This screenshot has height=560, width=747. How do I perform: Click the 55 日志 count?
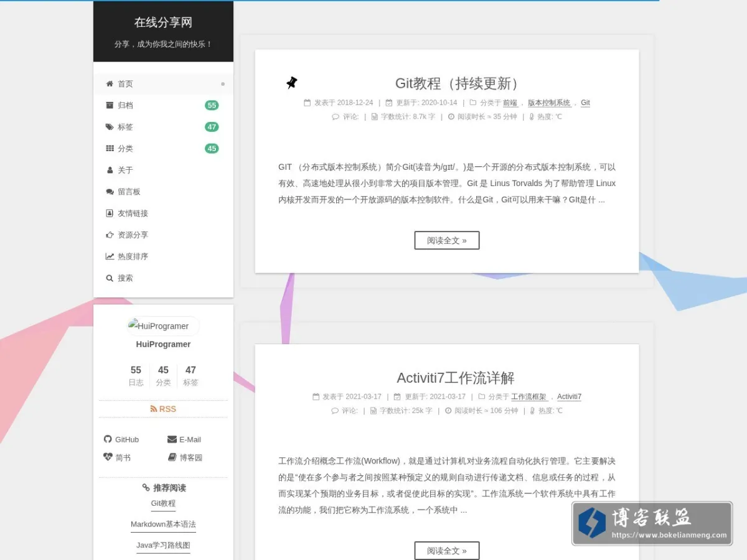tap(136, 375)
